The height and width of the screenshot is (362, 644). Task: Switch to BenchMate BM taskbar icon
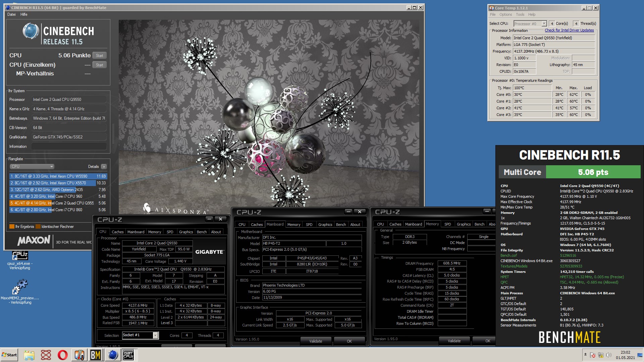point(96,355)
